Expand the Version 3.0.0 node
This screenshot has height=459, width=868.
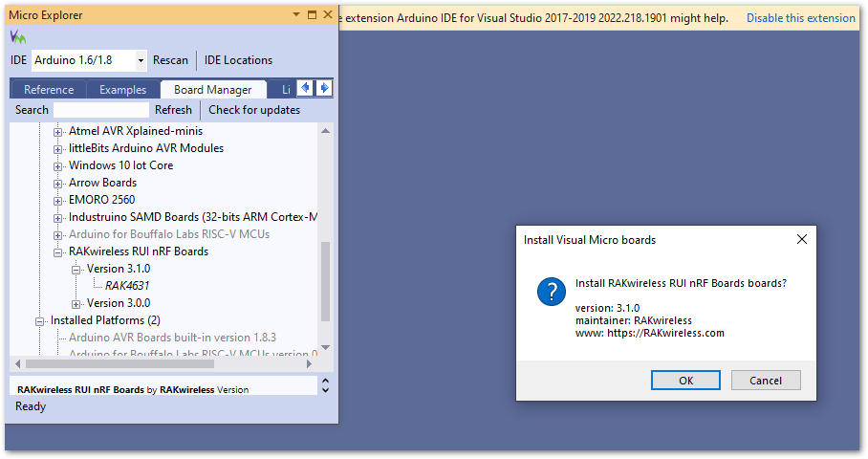pyautogui.click(x=76, y=303)
